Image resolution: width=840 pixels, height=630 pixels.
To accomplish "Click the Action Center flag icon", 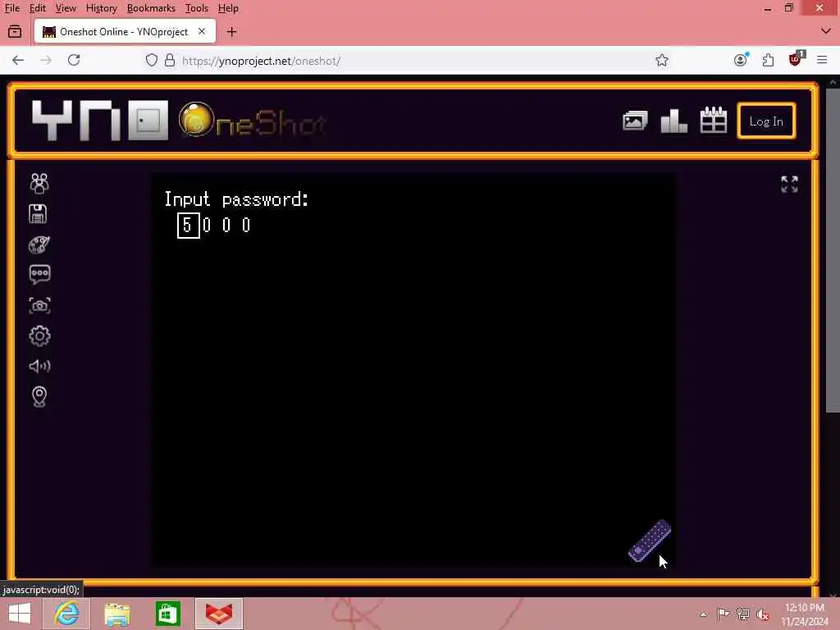I will (723, 614).
